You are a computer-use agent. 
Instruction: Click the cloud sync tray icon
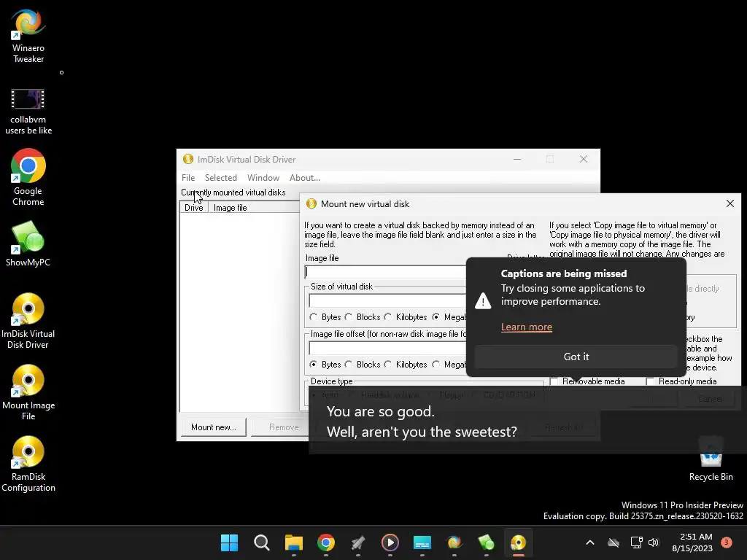pyautogui.click(x=614, y=542)
